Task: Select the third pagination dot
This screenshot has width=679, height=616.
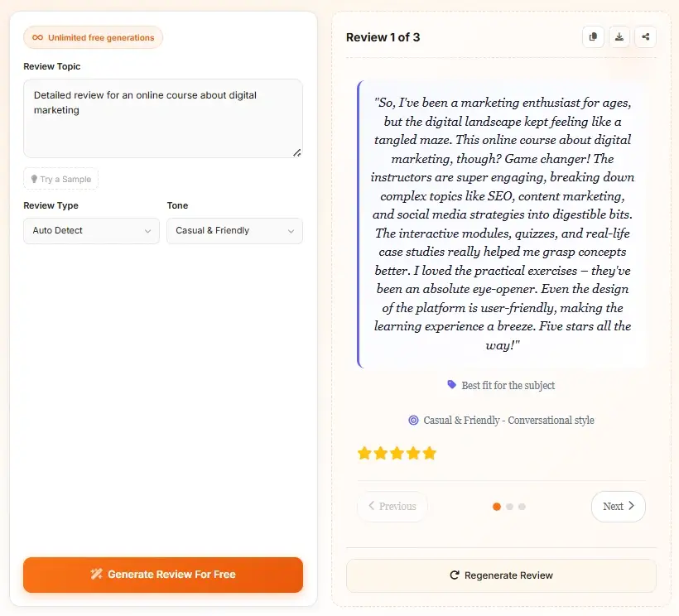Action: [522, 507]
